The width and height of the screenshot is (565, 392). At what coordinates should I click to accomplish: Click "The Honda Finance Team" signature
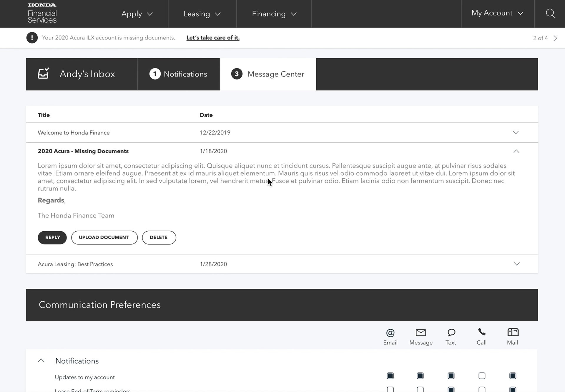click(x=76, y=215)
